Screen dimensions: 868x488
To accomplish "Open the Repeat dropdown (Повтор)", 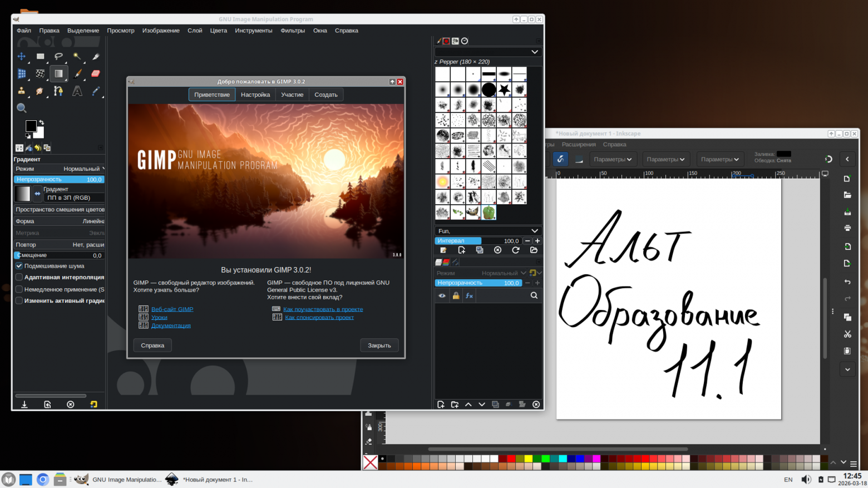I will [60, 244].
